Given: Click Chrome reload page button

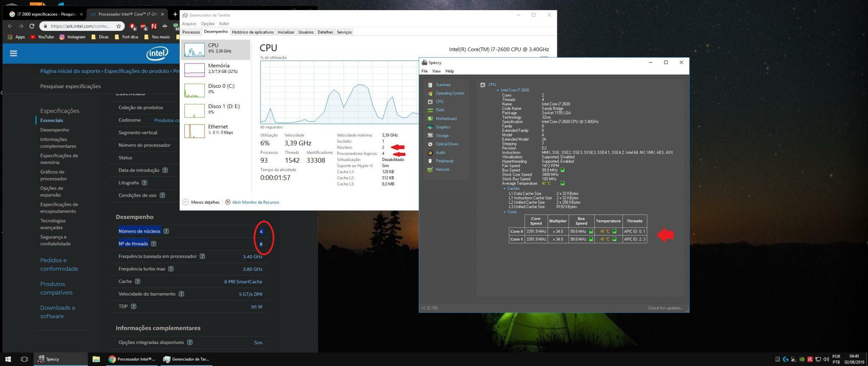Looking at the screenshot, I should pyautogui.click(x=32, y=26).
